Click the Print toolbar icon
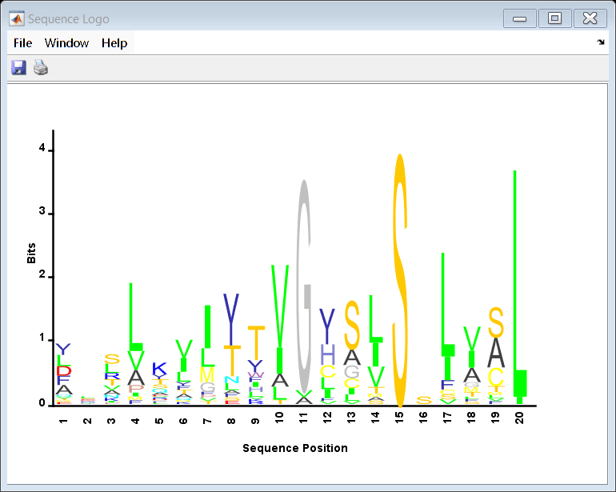The image size is (616, 492). point(40,68)
